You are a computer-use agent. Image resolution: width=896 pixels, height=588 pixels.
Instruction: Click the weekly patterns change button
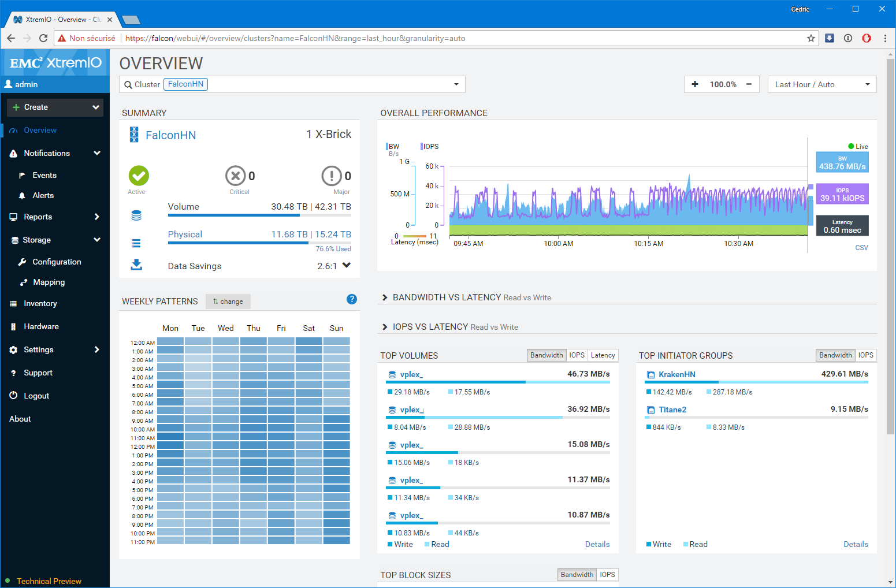[228, 302]
